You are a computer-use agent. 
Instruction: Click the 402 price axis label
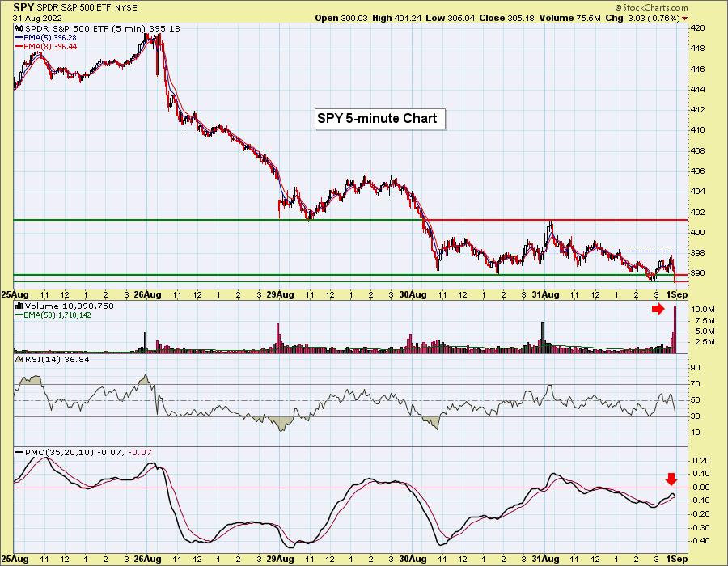(x=698, y=212)
